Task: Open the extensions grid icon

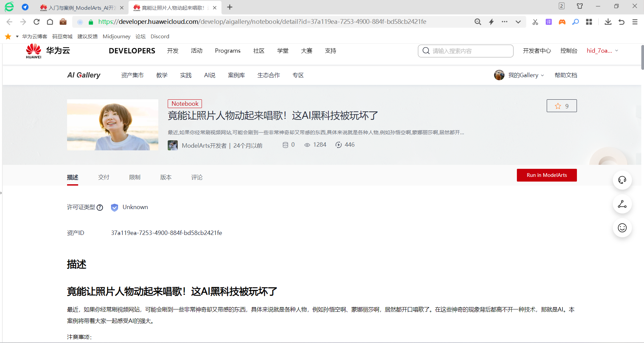Action: (x=589, y=22)
